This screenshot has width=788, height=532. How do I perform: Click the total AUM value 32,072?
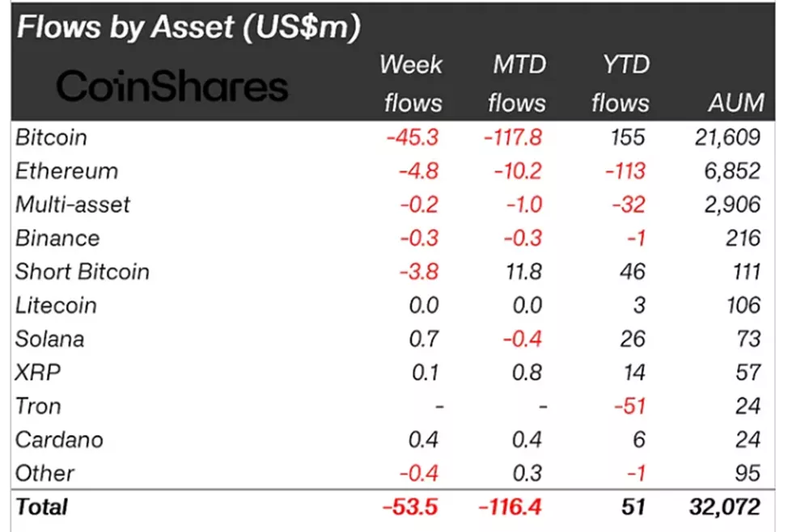point(725,507)
